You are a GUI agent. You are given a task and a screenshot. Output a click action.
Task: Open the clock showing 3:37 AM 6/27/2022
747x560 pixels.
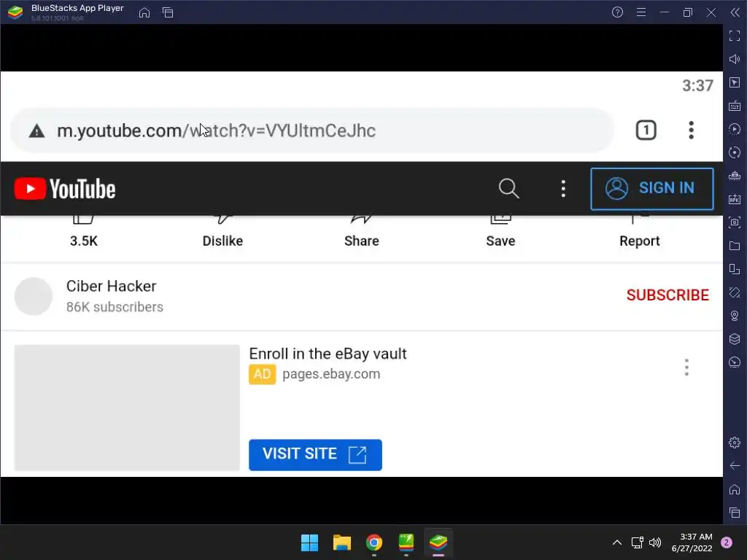692,542
